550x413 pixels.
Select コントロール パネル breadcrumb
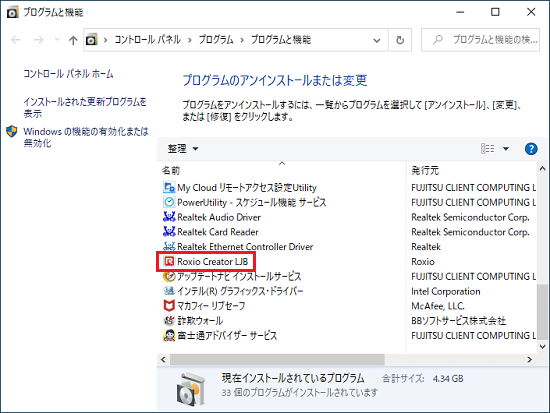pos(148,40)
